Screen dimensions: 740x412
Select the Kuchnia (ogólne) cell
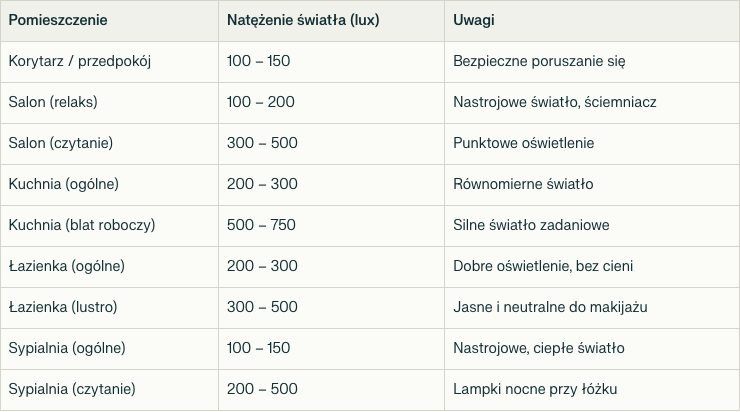click(x=63, y=184)
